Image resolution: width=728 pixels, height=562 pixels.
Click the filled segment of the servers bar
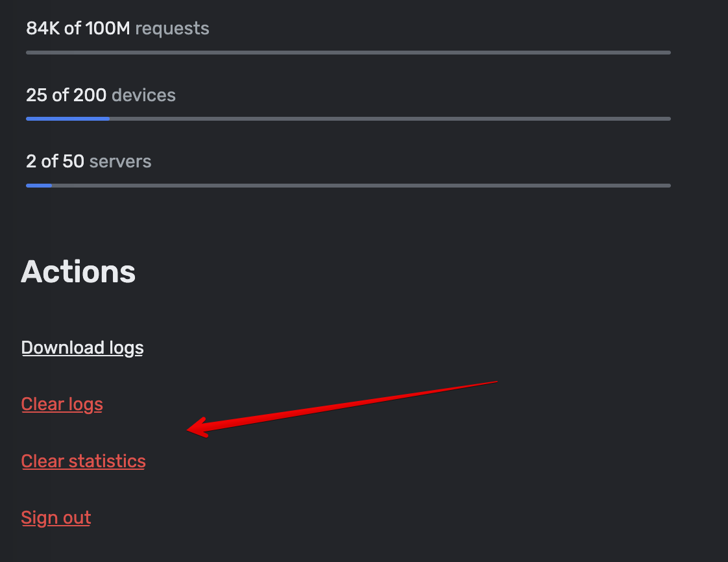pos(38,186)
